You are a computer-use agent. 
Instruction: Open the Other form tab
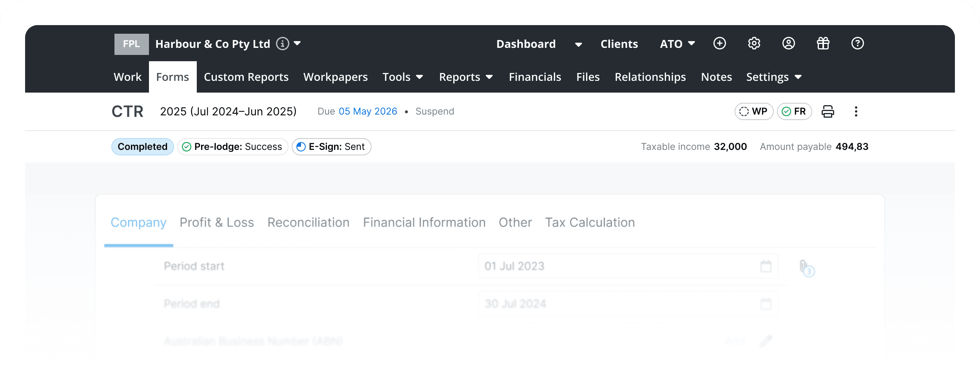515,222
